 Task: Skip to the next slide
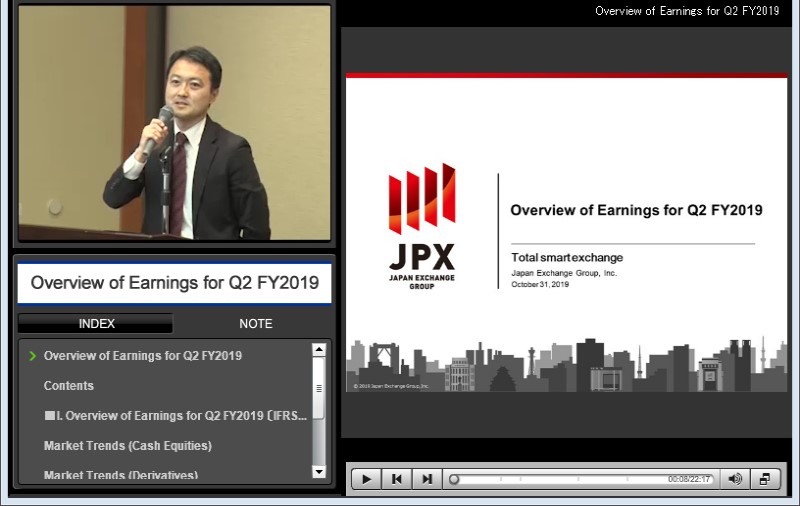pos(427,479)
